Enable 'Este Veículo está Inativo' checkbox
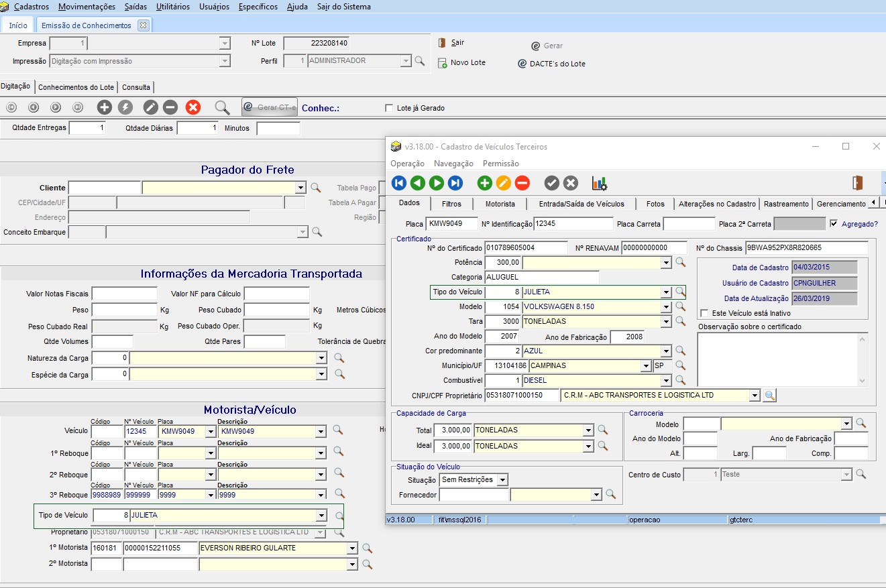This screenshot has height=588, width=886. (704, 313)
